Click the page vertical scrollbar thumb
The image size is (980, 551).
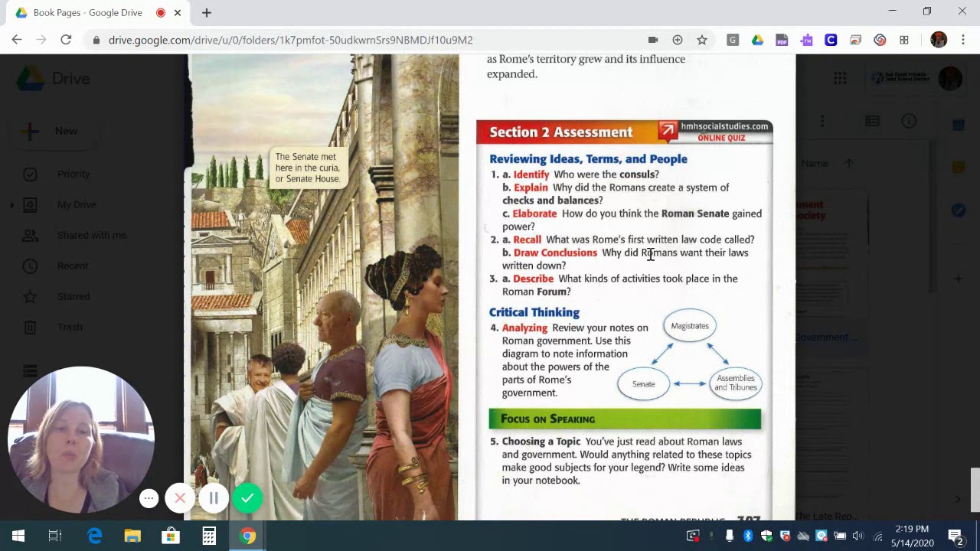(x=975, y=489)
